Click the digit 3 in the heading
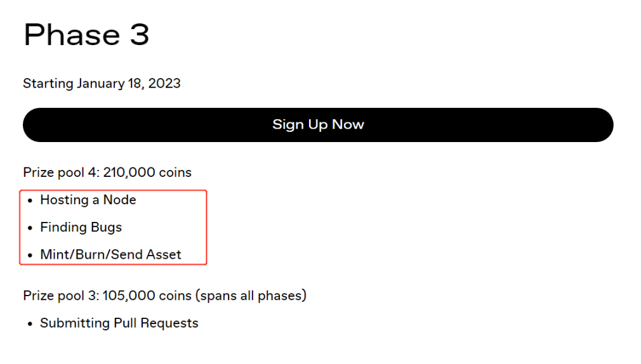 tap(139, 34)
